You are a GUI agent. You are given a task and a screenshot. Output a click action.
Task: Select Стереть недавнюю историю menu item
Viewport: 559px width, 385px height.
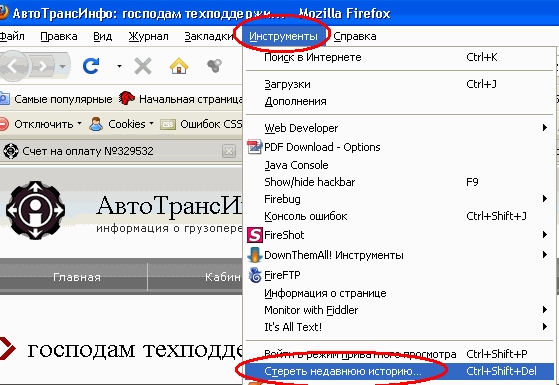[400, 371]
